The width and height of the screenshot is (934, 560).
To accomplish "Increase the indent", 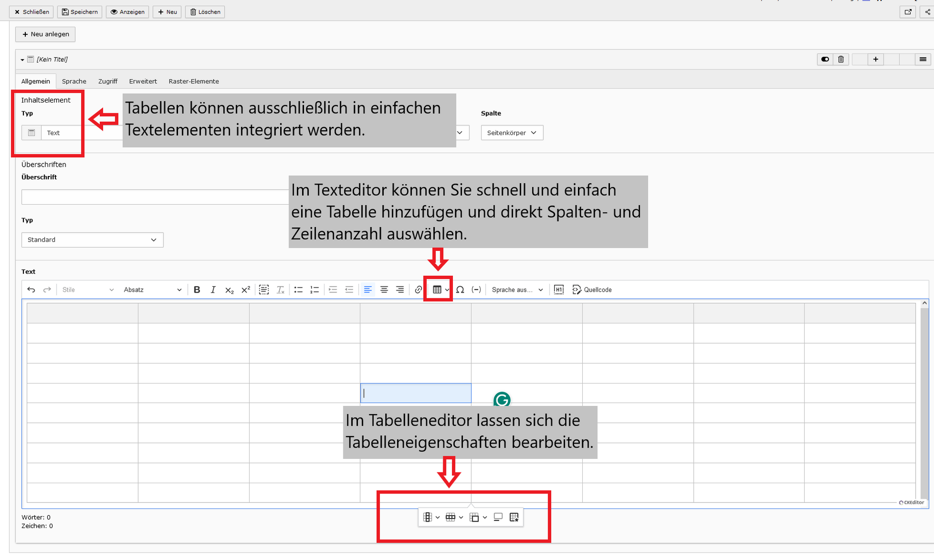I will (x=333, y=290).
